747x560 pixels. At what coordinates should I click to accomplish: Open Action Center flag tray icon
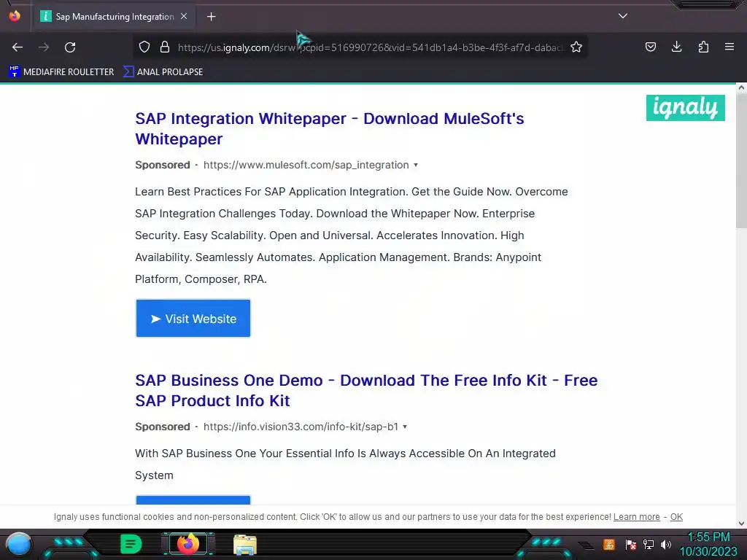click(630, 545)
